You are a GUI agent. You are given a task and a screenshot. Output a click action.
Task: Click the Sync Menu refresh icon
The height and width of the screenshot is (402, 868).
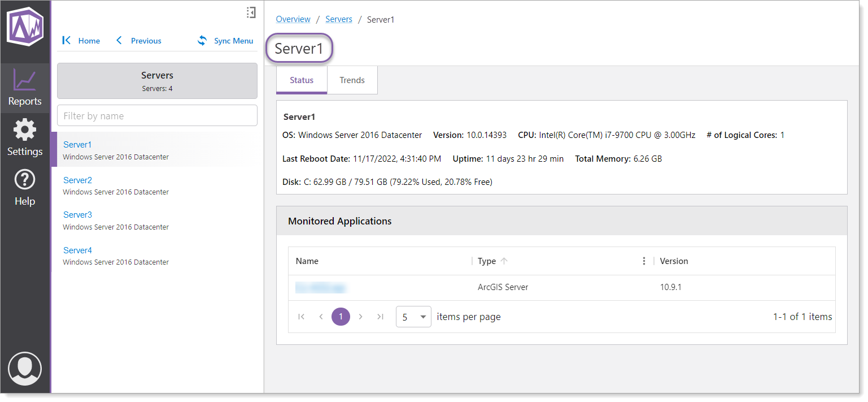(202, 40)
